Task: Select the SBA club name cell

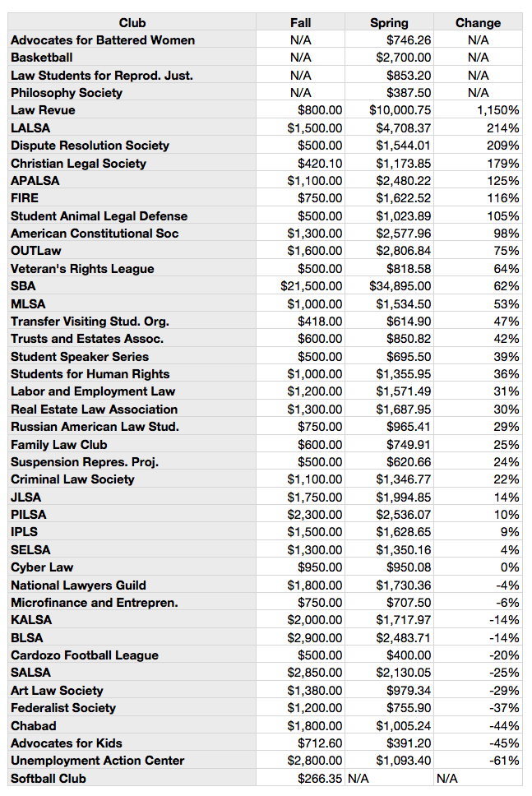Action: [132, 286]
